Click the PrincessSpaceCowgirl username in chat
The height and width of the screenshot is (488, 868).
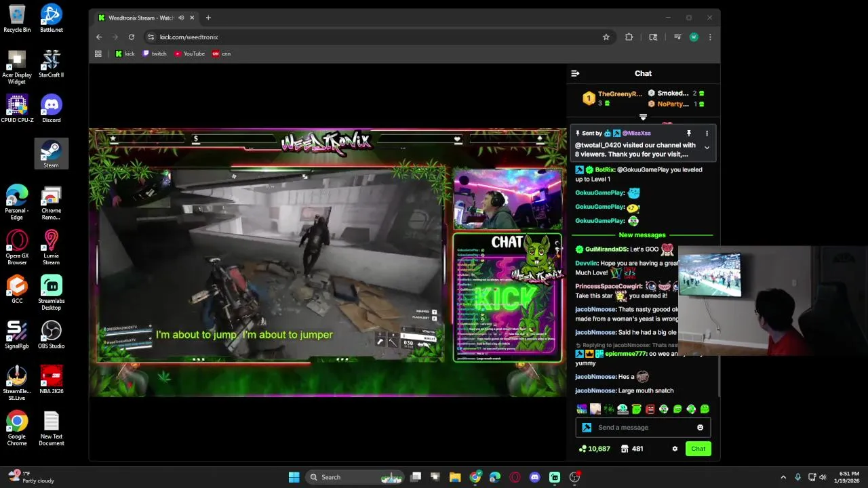pos(608,287)
